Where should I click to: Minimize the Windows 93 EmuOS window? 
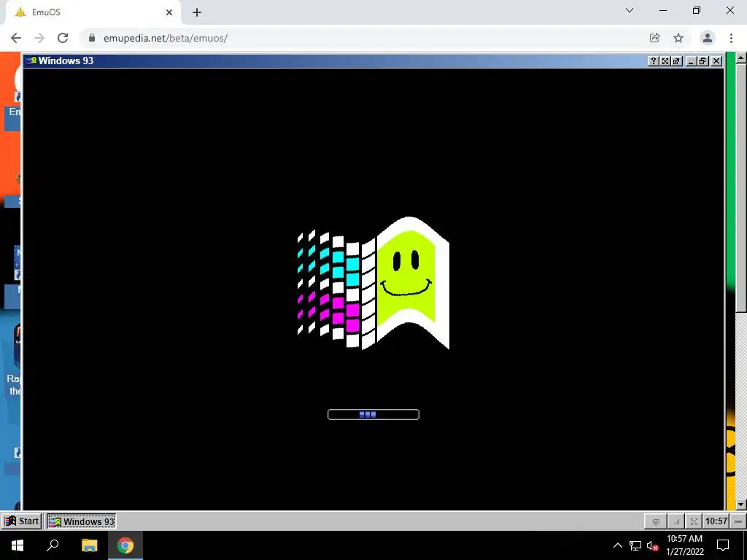click(x=691, y=61)
